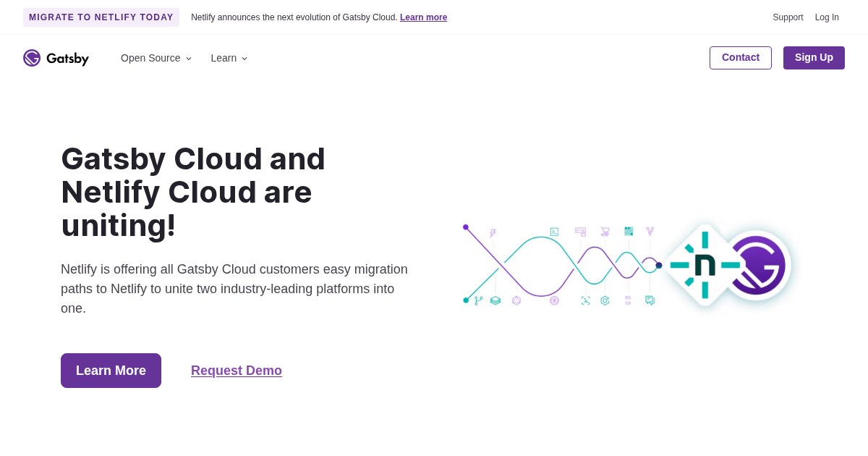Screen dimensions: 868x456
Task: Click the Netlify announces next evolution banner text
Action: click(x=294, y=17)
